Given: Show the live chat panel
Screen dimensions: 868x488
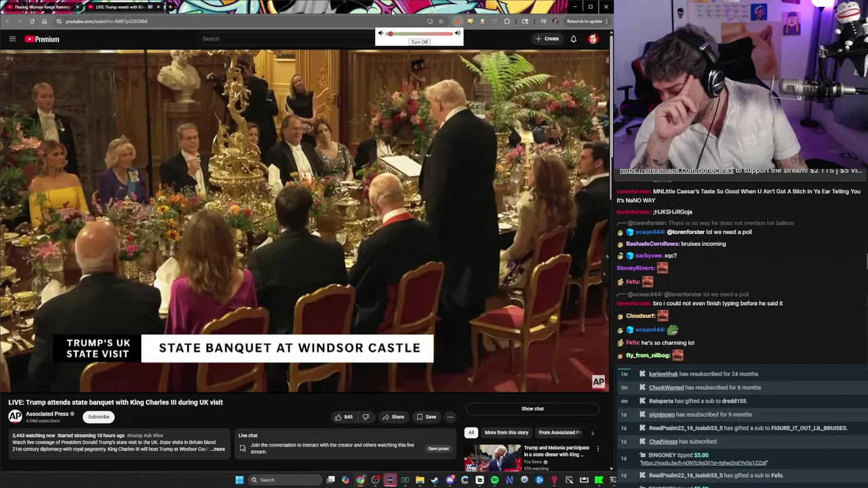Looking at the screenshot, I should (x=532, y=409).
